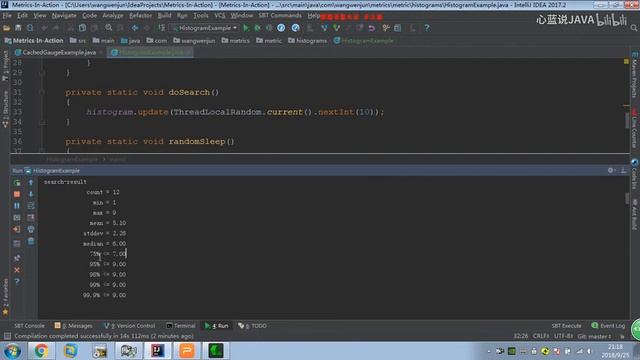
Task: Open Chrome from the Windows taskbar
Action: (x=41, y=351)
